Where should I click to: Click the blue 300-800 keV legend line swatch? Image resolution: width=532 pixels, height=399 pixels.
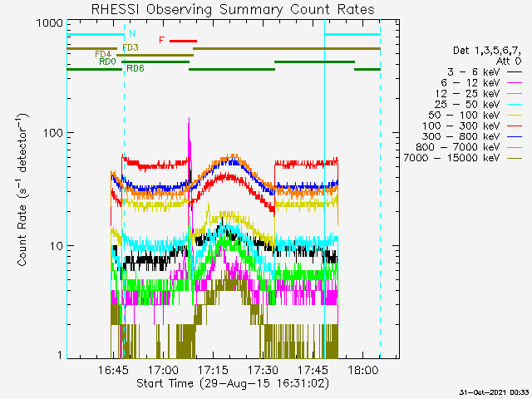click(x=515, y=136)
